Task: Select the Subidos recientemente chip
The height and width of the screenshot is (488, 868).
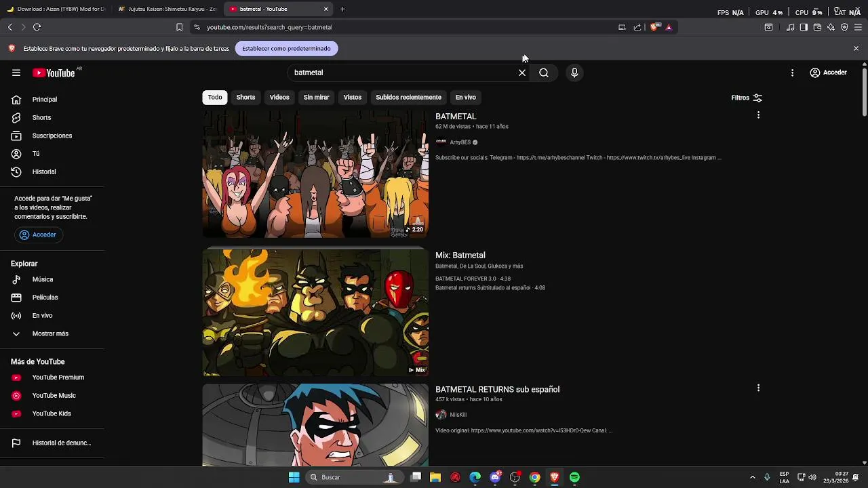Action: [408, 97]
